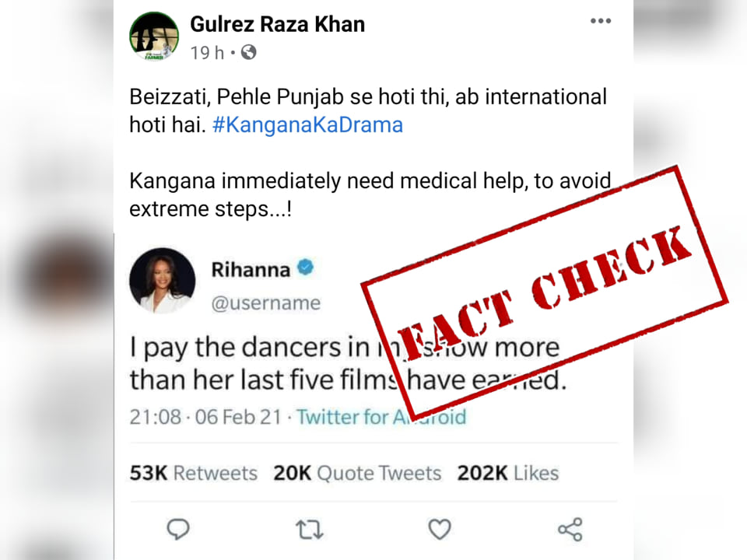Open the three-dot post options menu
The height and width of the screenshot is (560, 747).
point(600,21)
